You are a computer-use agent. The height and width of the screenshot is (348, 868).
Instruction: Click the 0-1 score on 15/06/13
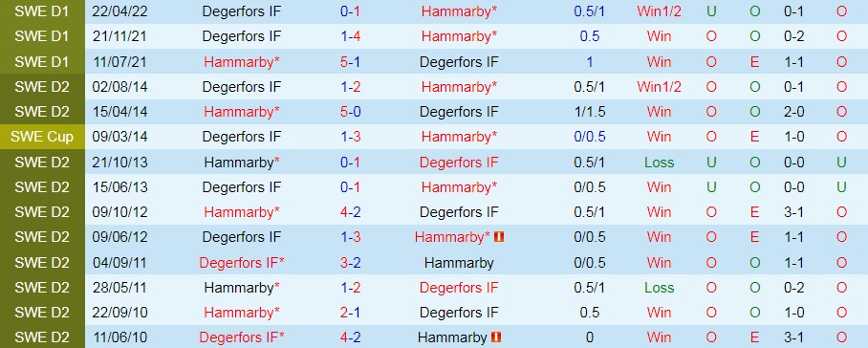351,187
